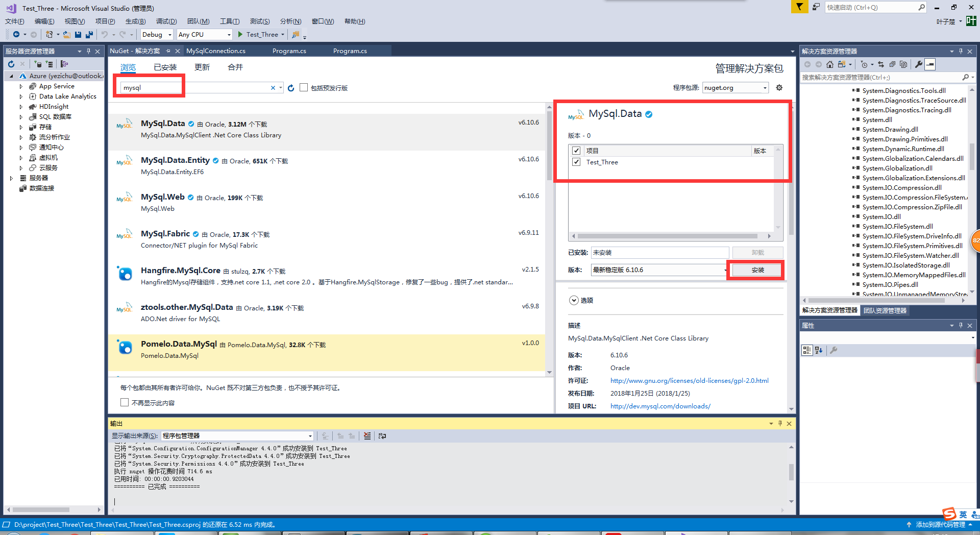Click the Save All toolbar icon

89,34
